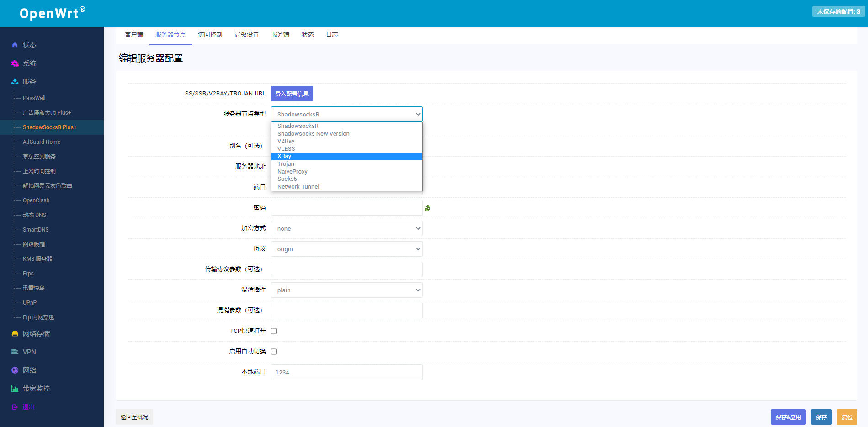Switch to the 客户端 tab
868x427 pixels.
(134, 35)
